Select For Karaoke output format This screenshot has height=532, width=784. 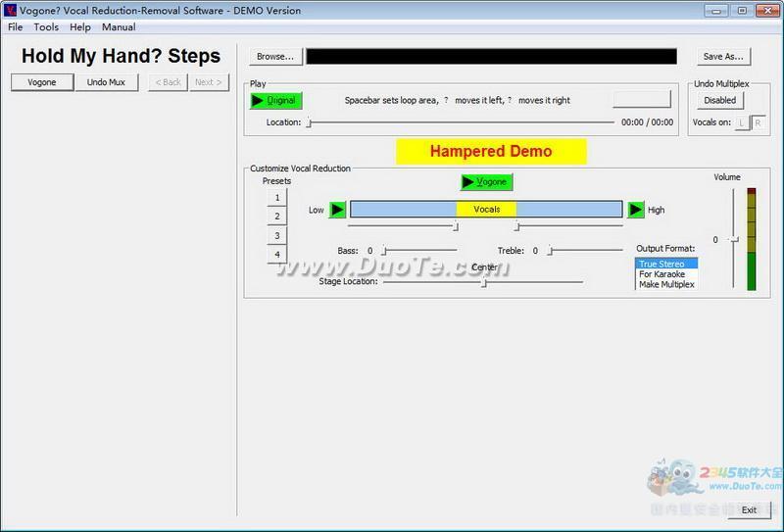tap(666, 274)
